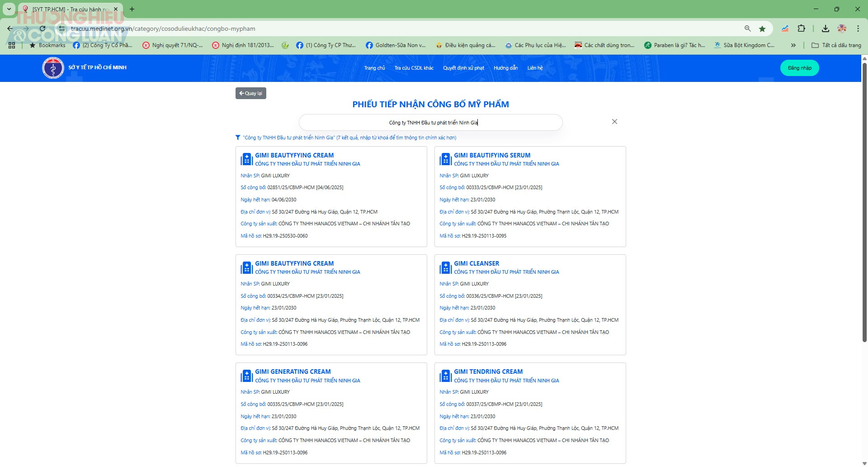Open the Trang chủ menu item

[374, 68]
